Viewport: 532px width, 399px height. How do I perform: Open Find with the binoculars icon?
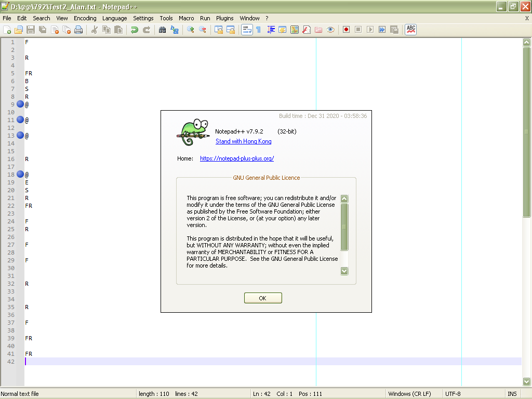(162, 30)
